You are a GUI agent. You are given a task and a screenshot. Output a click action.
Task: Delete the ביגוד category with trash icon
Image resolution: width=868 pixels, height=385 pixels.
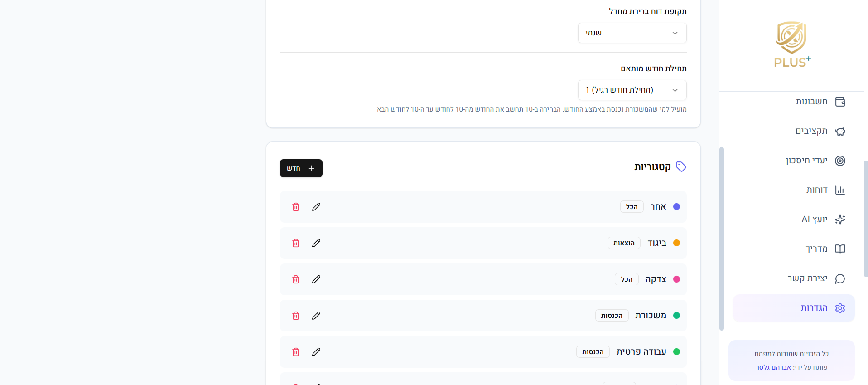coord(296,243)
